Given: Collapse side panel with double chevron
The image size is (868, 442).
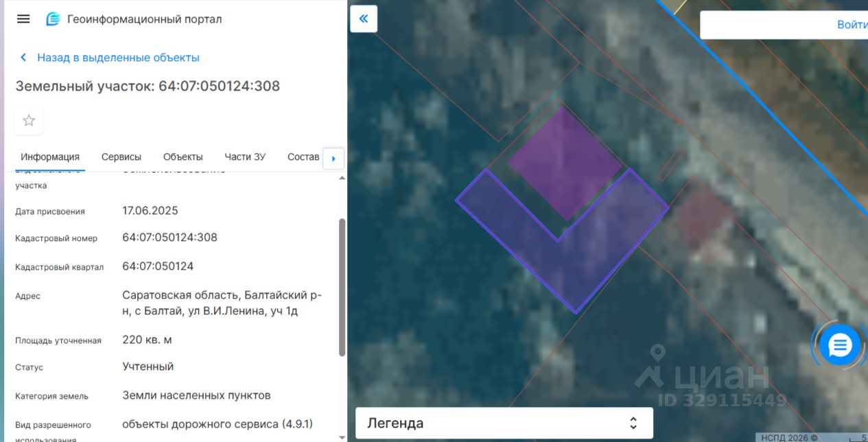Looking at the screenshot, I should click(x=364, y=19).
